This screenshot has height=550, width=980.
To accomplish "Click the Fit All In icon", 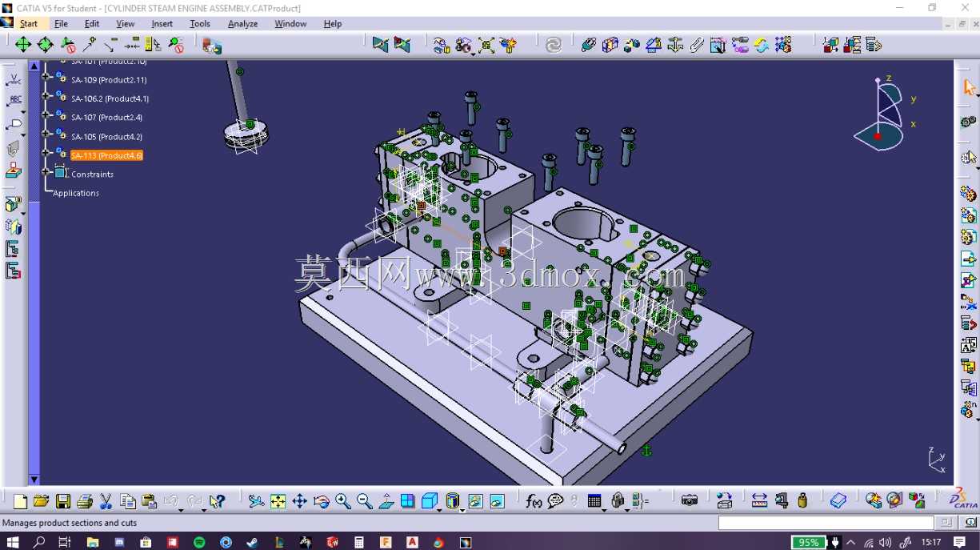I will pos(278,501).
